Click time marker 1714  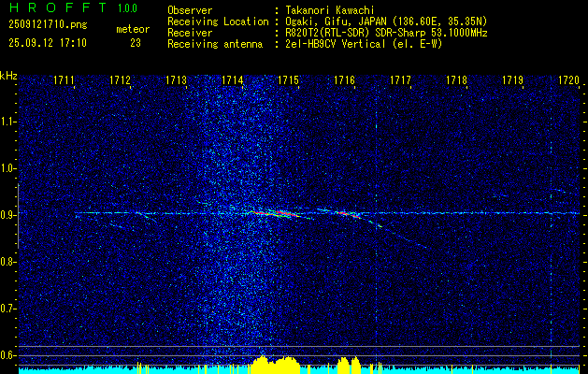tap(232, 80)
